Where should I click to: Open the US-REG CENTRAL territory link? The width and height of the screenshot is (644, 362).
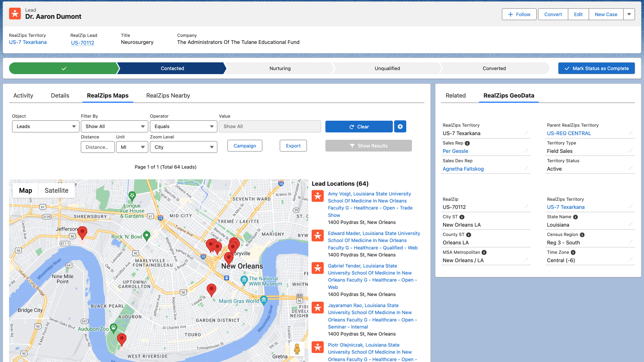point(569,133)
